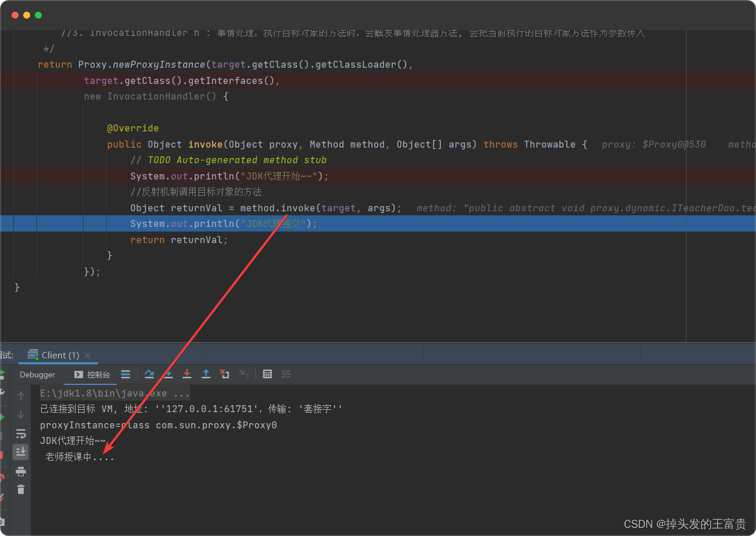Click the console Up the Stack Trace arrow
Viewport: 756px width, 536px height.
21,396
